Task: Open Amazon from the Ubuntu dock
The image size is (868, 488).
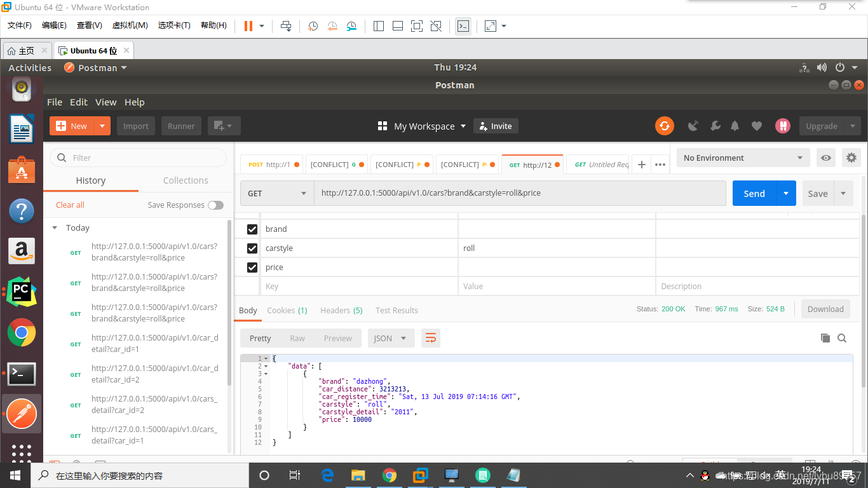Action: [x=22, y=251]
